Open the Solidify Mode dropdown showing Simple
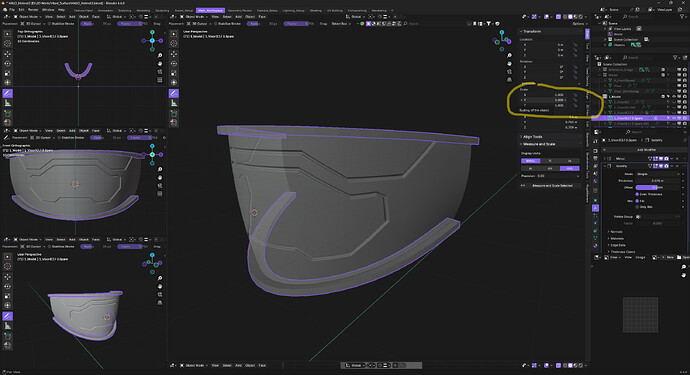 pos(658,174)
